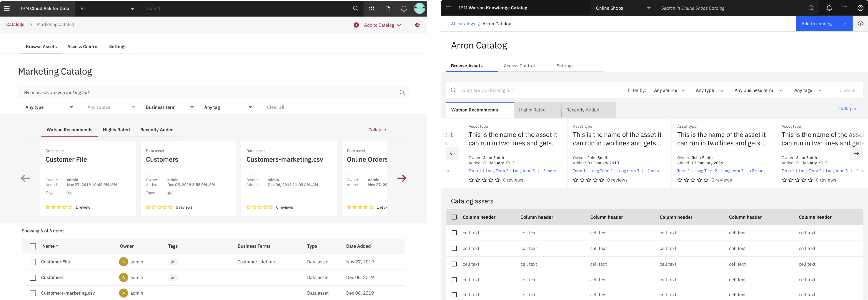The width and height of the screenshot is (868, 300).
Task: Open hamburger menu in Cloud Pak for Data
Action: [7, 8]
